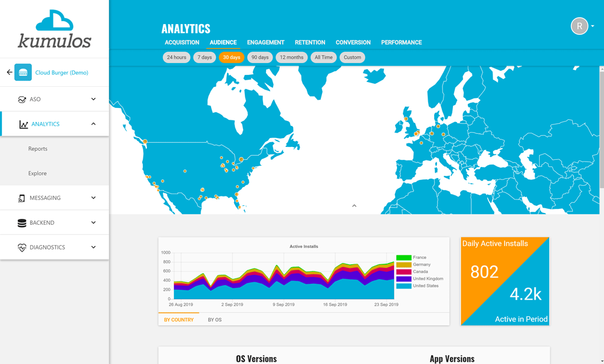The height and width of the screenshot is (364, 604).
Task: Switch chart to the By OS tab
Action: click(x=215, y=320)
